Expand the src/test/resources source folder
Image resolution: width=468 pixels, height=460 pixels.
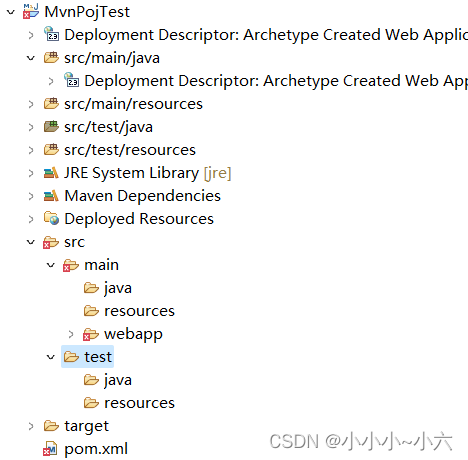point(31,150)
